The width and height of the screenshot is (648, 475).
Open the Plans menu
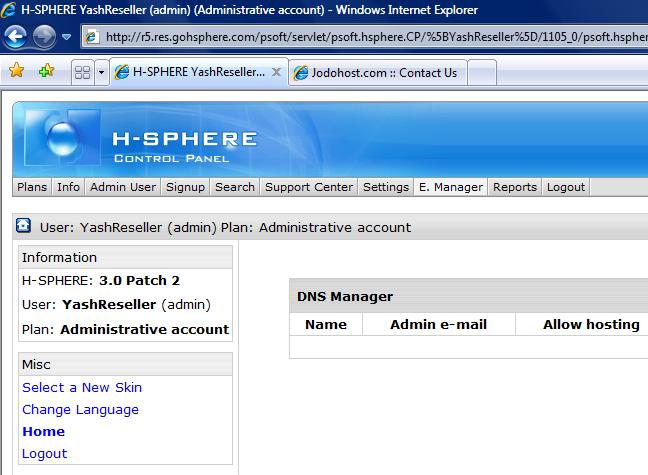point(32,187)
